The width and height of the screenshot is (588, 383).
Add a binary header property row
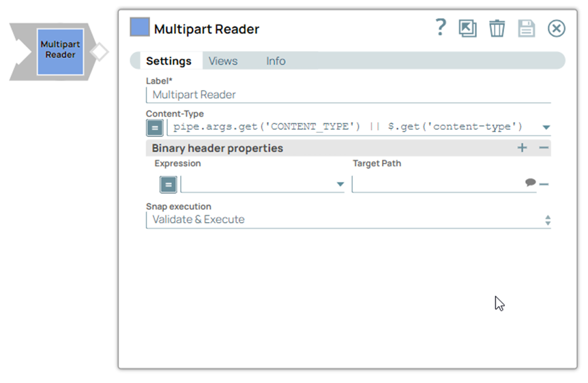point(522,148)
